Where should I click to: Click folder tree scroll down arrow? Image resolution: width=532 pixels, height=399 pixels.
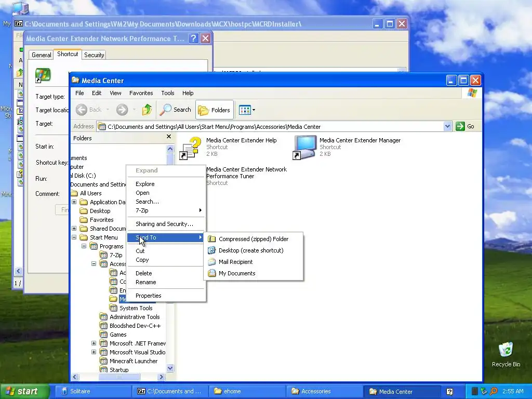[x=170, y=368]
